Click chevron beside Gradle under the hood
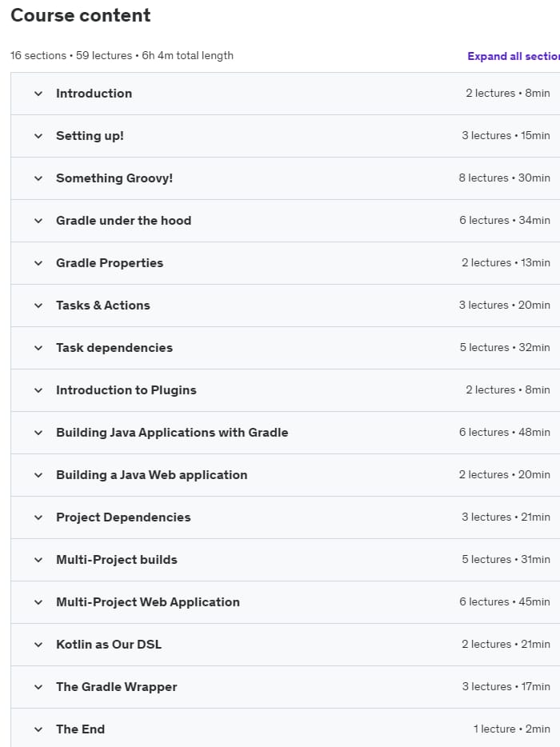560x747 pixels. (38, 221)
